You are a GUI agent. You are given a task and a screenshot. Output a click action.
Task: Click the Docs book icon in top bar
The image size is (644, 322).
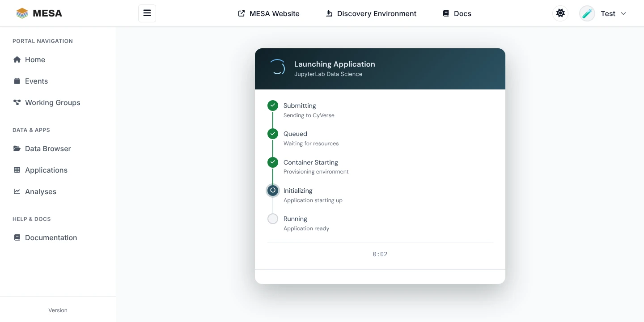point(446,13)
